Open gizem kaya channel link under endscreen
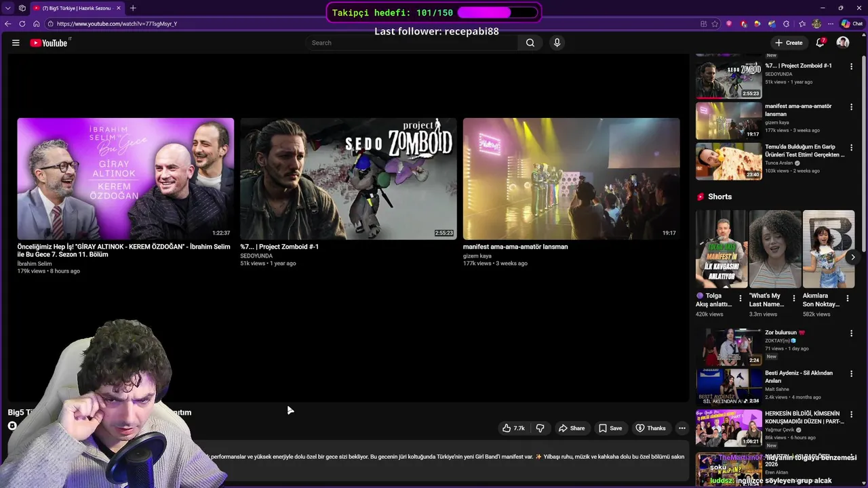 (477, 256)
